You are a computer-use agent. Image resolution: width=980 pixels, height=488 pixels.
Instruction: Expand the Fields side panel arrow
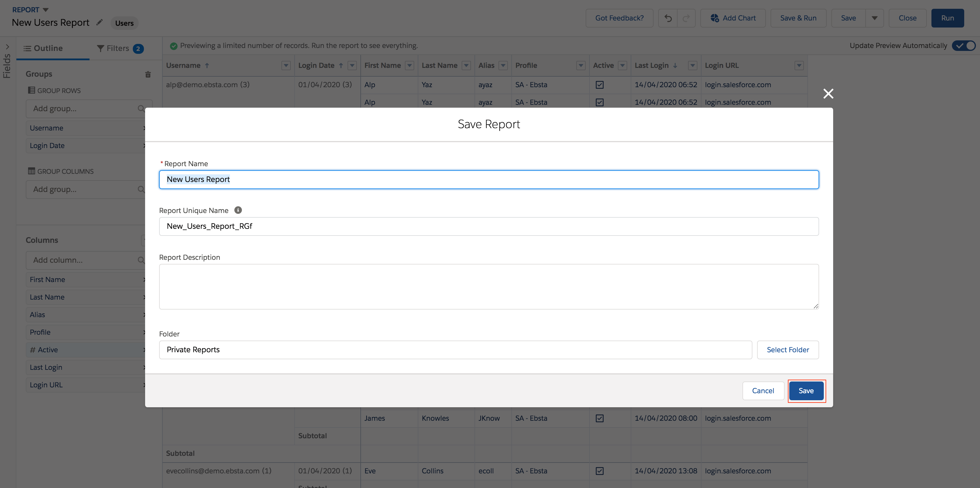point(7,47)
